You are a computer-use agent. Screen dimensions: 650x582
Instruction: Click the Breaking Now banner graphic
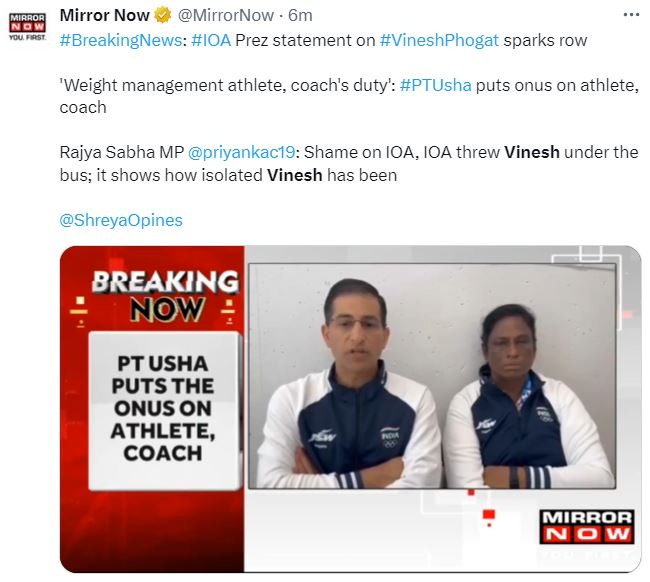165,296
